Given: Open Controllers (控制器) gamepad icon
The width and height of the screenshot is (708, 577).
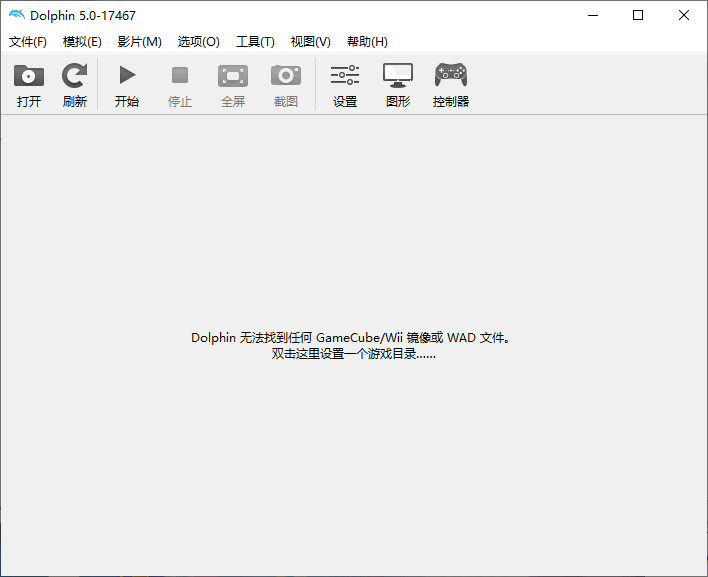Looking at the screenshot, I should (451, 76).
